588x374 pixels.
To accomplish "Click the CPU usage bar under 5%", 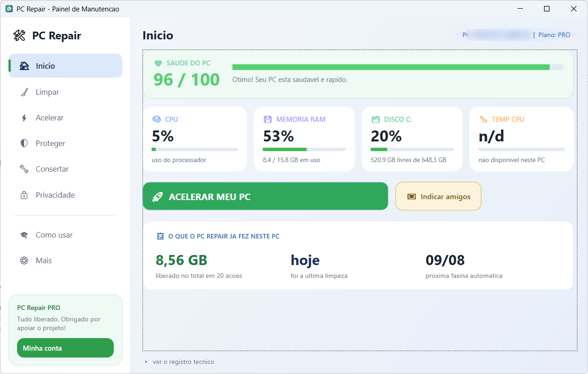I will 195,149.
